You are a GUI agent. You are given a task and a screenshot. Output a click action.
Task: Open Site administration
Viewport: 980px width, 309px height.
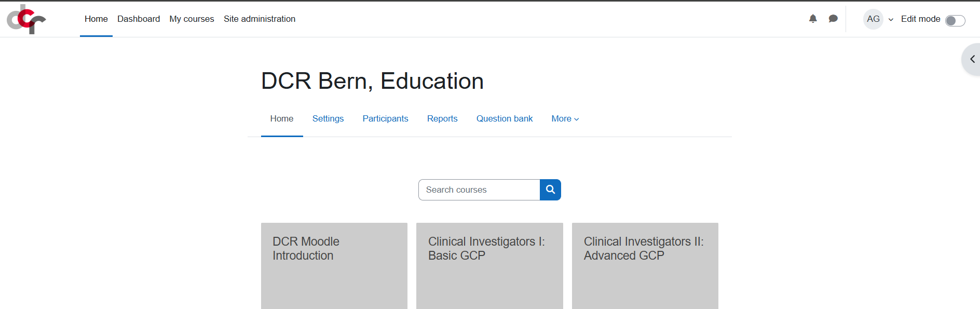tap(260, 19)
